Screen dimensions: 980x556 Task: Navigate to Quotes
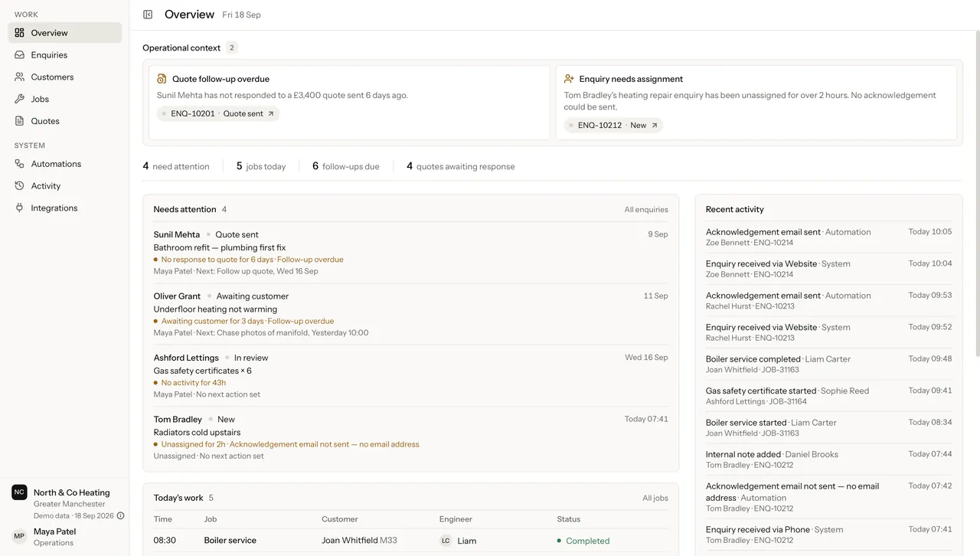64,121
